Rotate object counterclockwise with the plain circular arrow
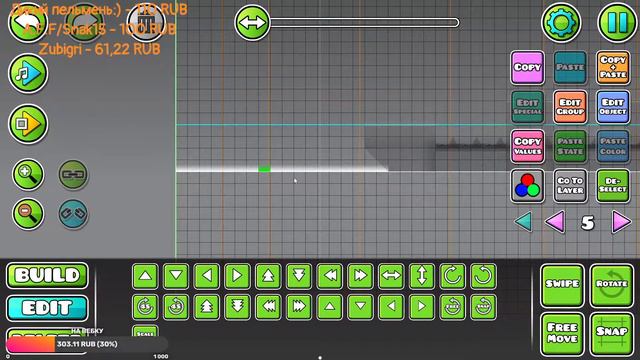The height and width of the screenshot is (360, 640). 483,276
